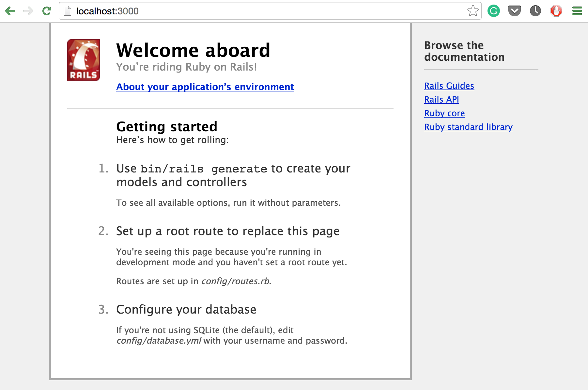Open the Grammarly extension icon
588x390 pixels.
click(494, 11)
